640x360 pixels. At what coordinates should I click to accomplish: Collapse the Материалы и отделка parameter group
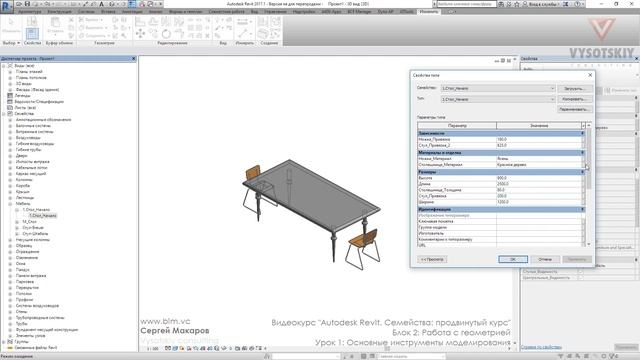[582, 153]
